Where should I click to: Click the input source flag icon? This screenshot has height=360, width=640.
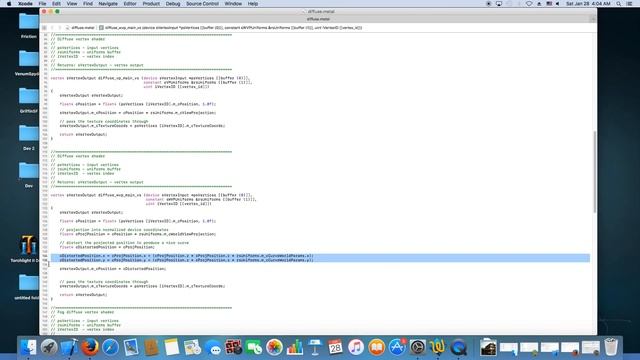pyautogui.click(x=549, y=4)
